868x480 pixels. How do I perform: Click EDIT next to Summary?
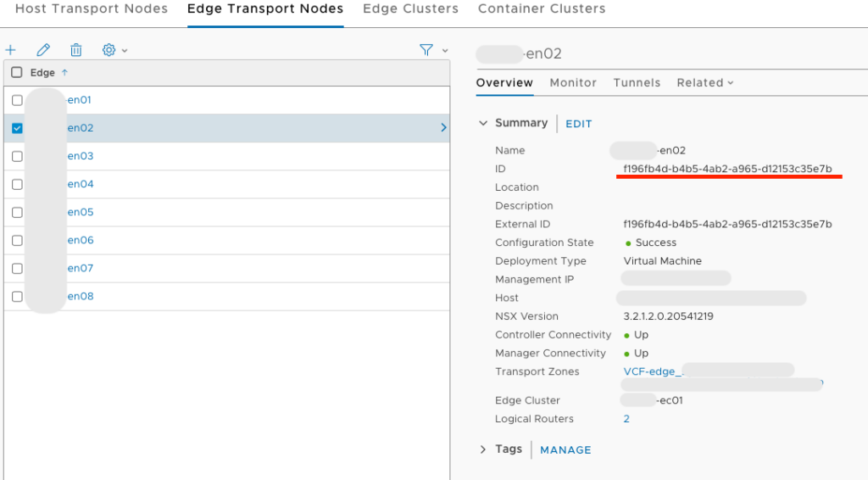tap(578, 124)
